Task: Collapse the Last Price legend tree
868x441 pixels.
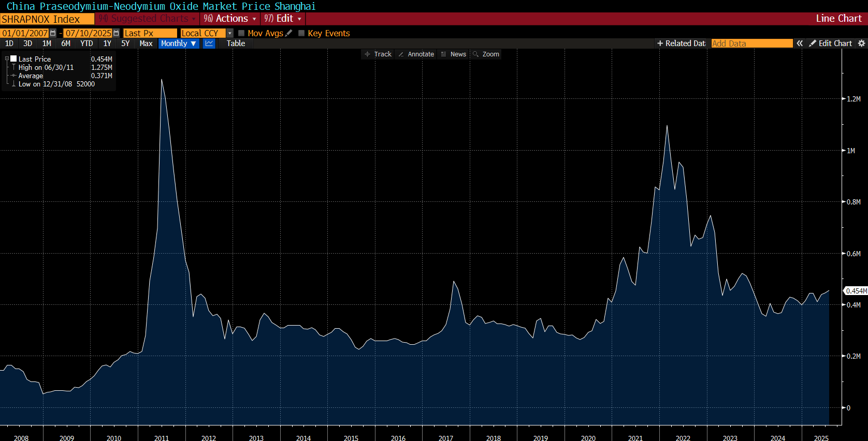Action: pyautogui.click(x=7, y=59)
